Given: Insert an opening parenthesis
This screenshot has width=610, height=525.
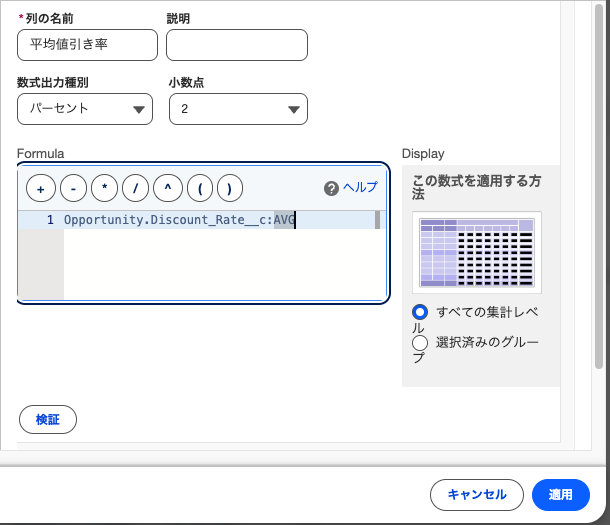Looking at the screenshot, I should click(x=200, y=189).
